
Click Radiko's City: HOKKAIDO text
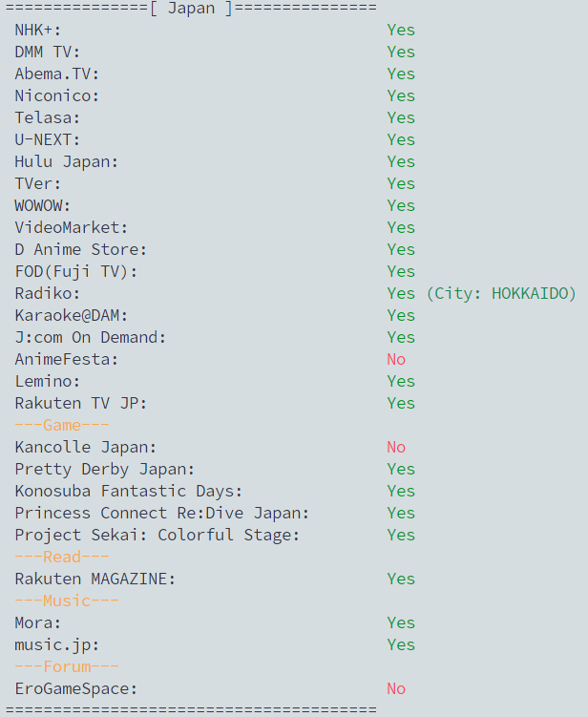pyautogui.click(x=501, y=294)
